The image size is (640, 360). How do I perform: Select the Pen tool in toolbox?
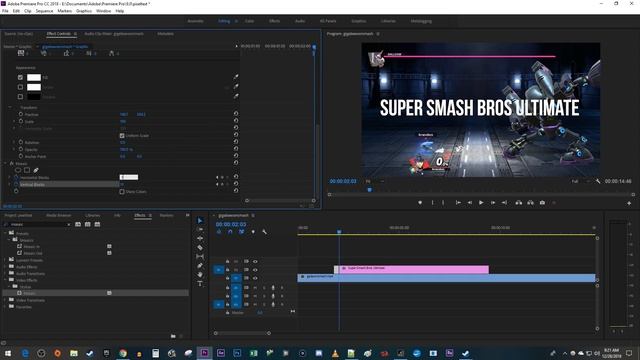pos(200,266)
